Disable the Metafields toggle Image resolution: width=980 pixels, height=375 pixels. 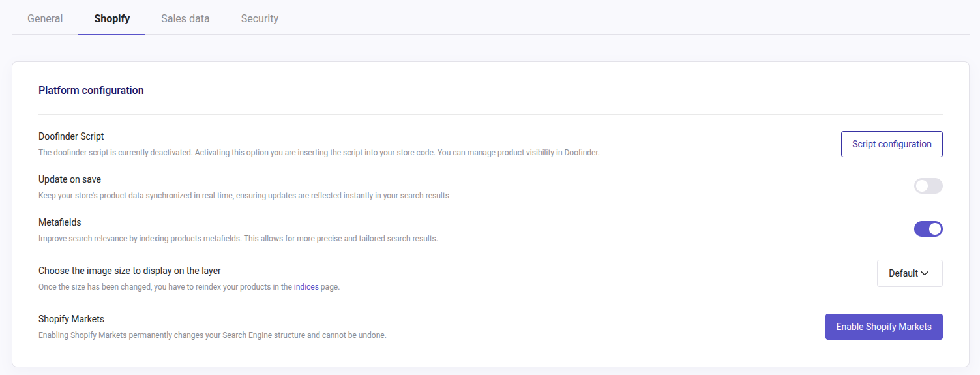coord(928,229)
